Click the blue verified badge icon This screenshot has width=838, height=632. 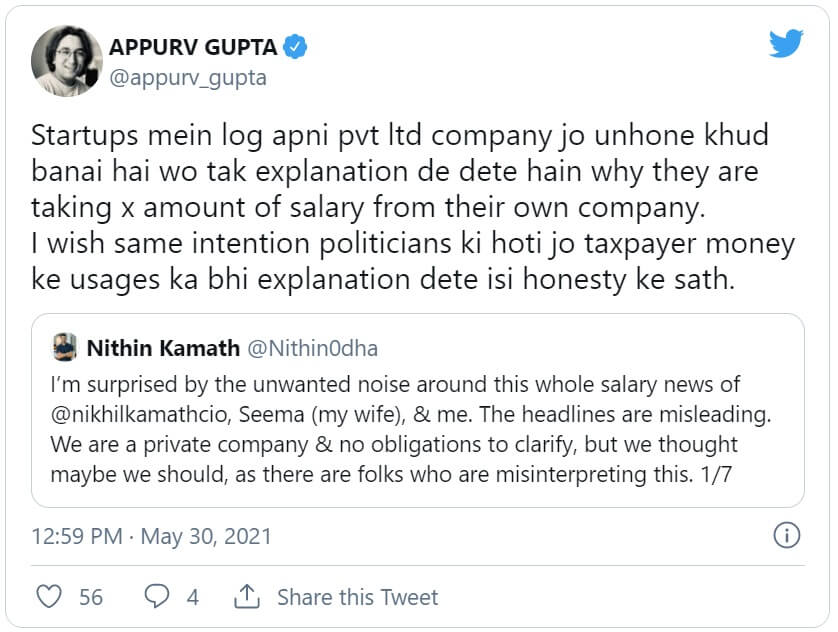[295, 46]
